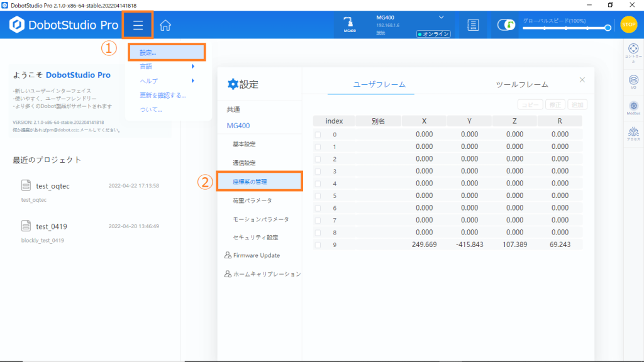
Task: Click Firmware Update user icon
Action: [x=228, y=255]
